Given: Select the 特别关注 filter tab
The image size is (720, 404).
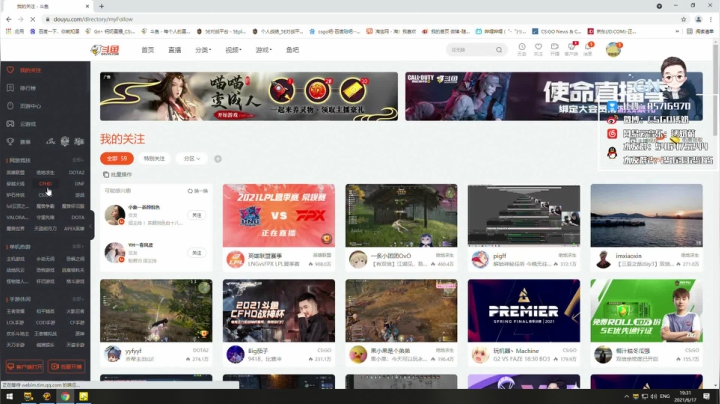Looking at the screenshot, I should (154, 158).
